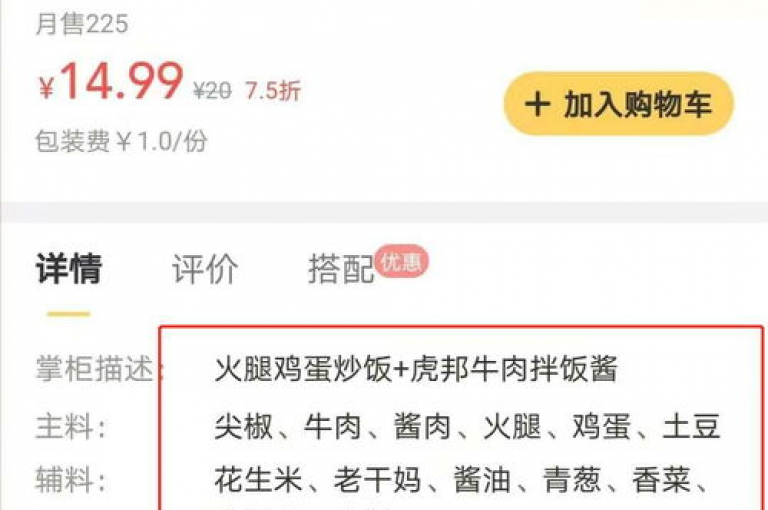Screen dimensions: 768x510
Task: Tap the 辅料 label
Action: (x=70, y=479)
